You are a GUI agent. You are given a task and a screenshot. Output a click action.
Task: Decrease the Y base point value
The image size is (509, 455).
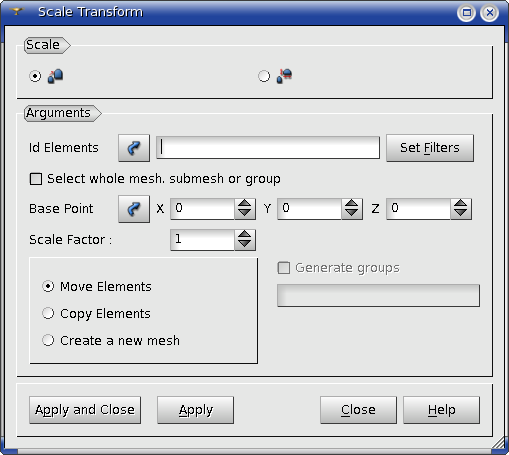(x=351, y=214)
